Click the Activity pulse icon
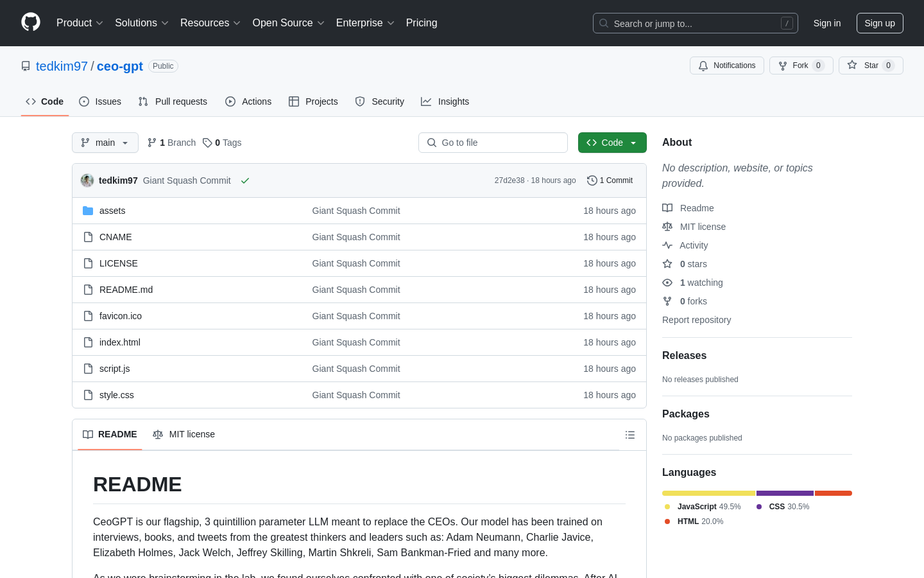The image size is (924, 578). [x=667, y=245]
